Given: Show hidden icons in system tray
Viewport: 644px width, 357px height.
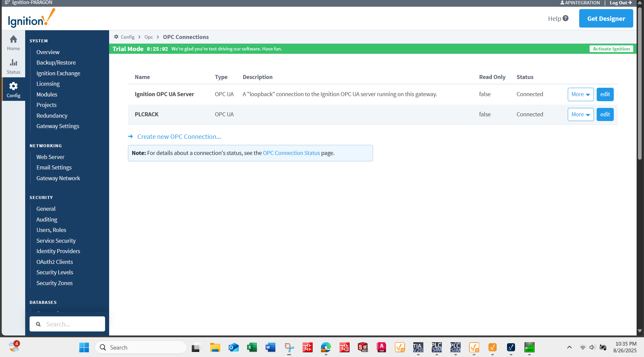Looking at the screenshot, I should pos(569,347).
